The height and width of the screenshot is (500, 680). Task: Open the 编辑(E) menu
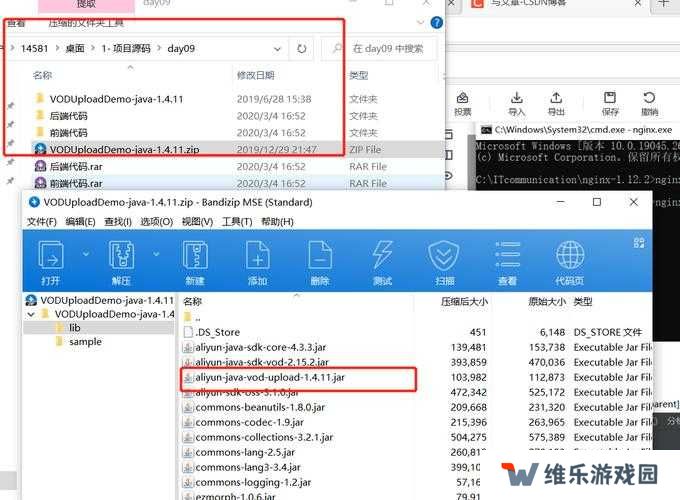pyautogui.click(x=80, y=222)
